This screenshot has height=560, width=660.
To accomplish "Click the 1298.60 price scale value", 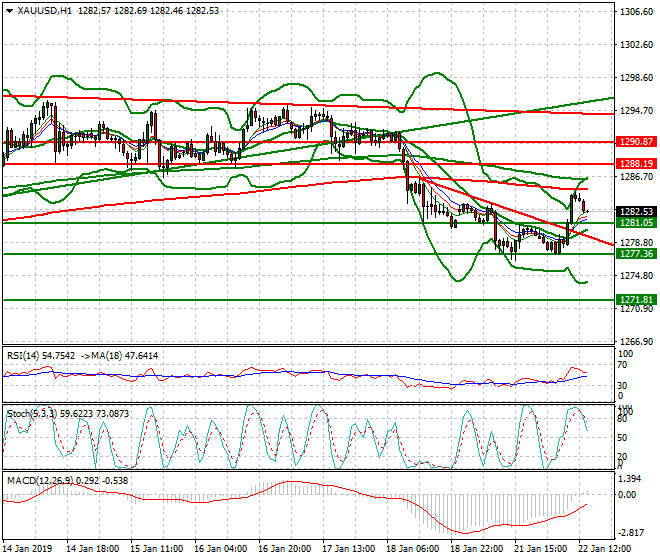I will (636, 78).
